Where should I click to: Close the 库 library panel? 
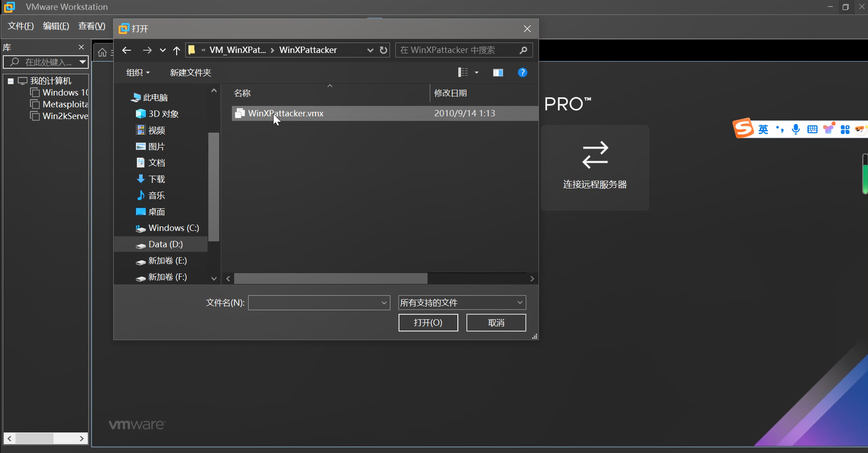(81, 47)
